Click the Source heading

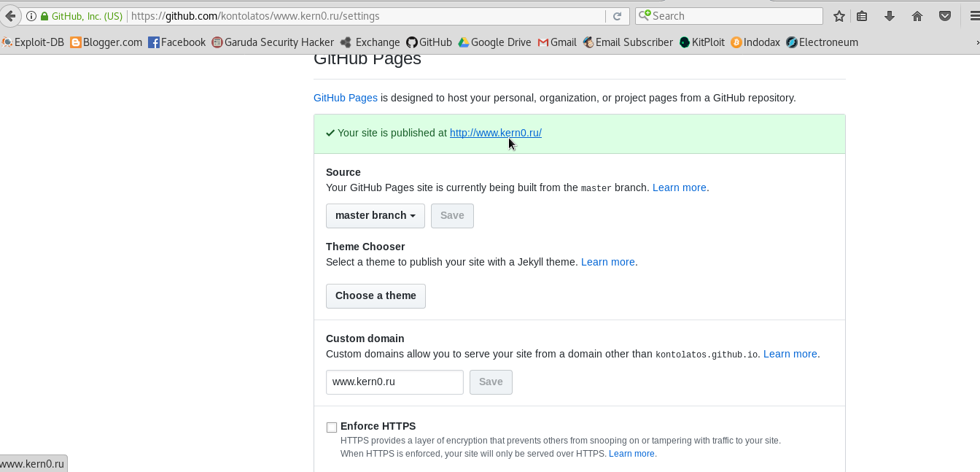pos(343,172)
